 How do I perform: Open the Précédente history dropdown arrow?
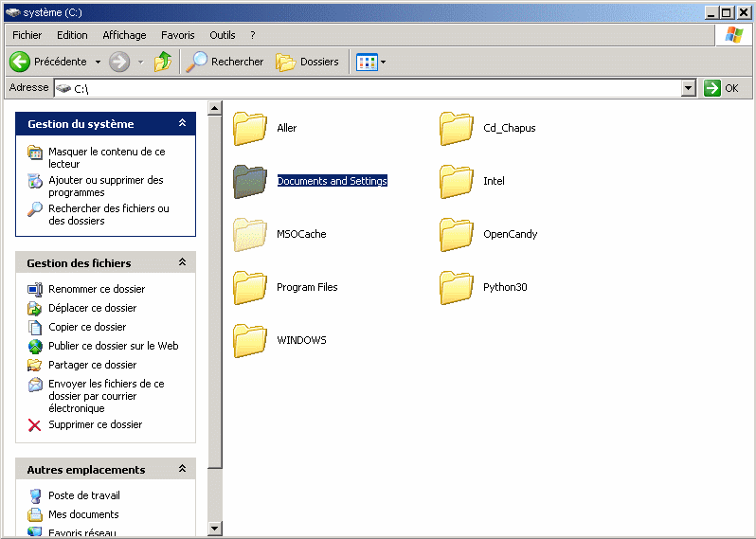click(98, 63)
